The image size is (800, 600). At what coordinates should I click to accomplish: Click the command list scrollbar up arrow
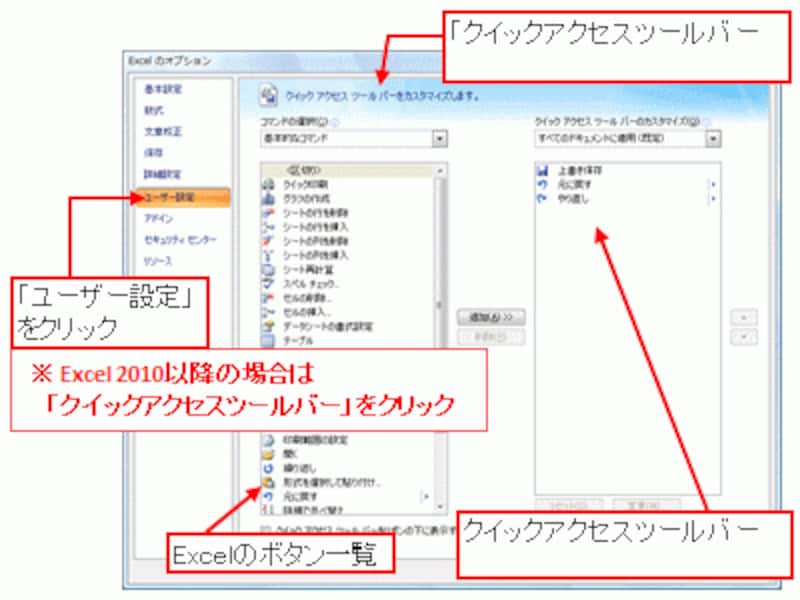[x=440, y=170]
